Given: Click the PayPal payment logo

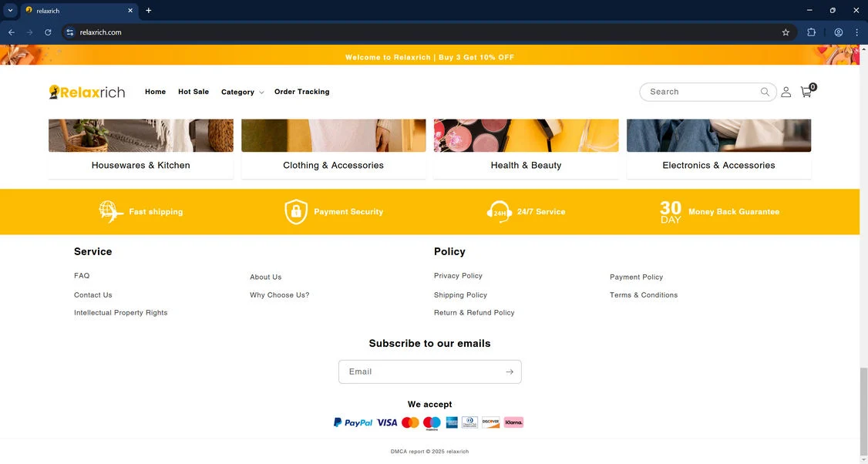Looking at the screenshot, I should tap(352, 422).
